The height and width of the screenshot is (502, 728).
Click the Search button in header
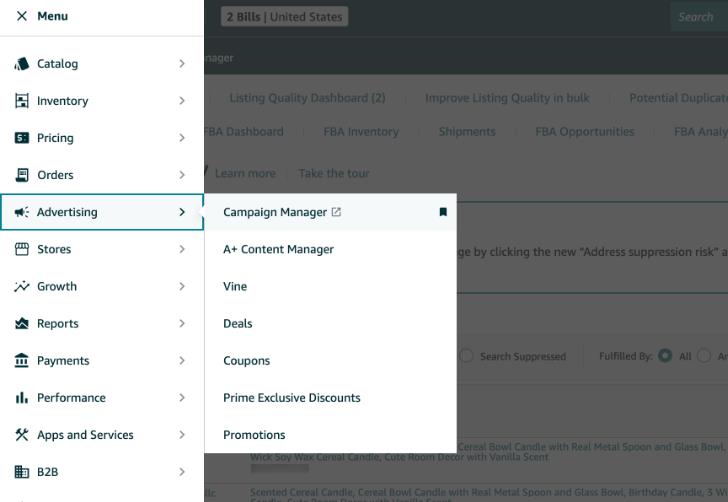(698, 17)
